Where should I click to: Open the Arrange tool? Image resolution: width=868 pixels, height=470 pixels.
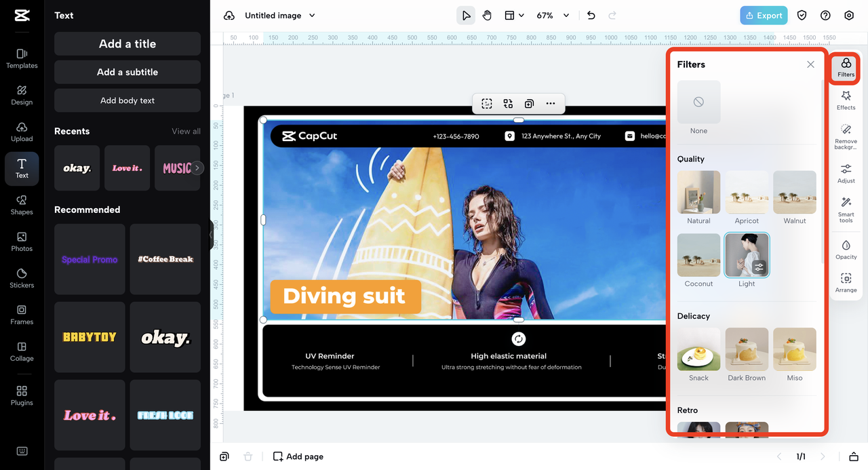[x=846, y=283]
